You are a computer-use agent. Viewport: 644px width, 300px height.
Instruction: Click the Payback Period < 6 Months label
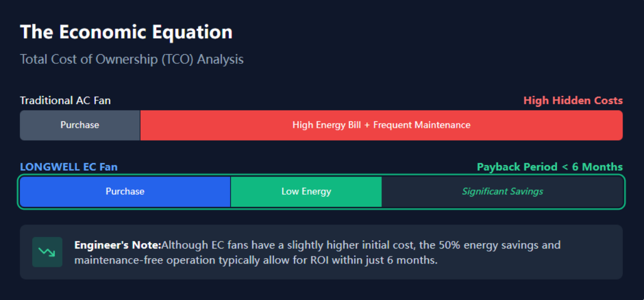pos(550,167)
